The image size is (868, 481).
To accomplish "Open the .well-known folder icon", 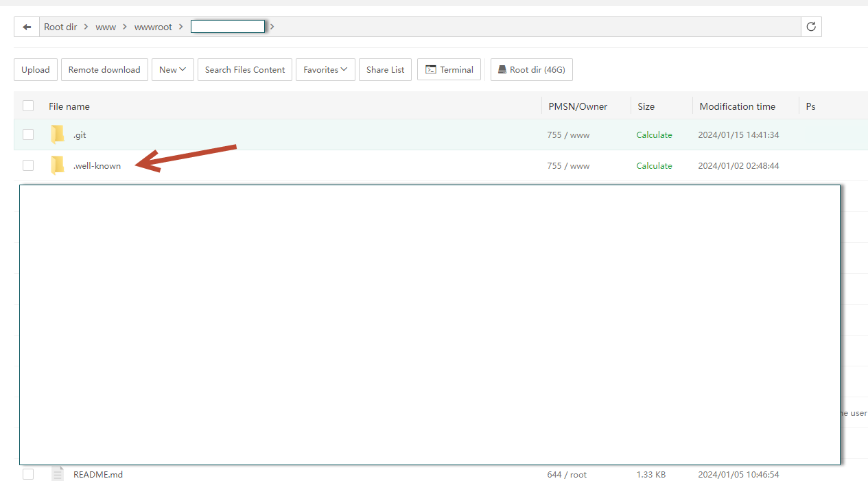I will pos(58,165).
